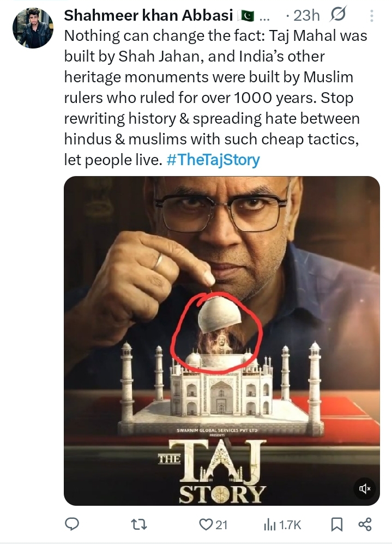392x545 pixels.
Task: Open Shahmeer khan Abbasi's profile picture
Action: [x=33, y=28]
